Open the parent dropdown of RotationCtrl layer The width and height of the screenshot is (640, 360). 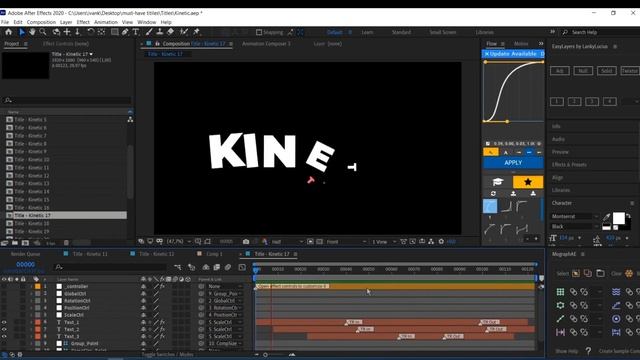click(225, 301)
